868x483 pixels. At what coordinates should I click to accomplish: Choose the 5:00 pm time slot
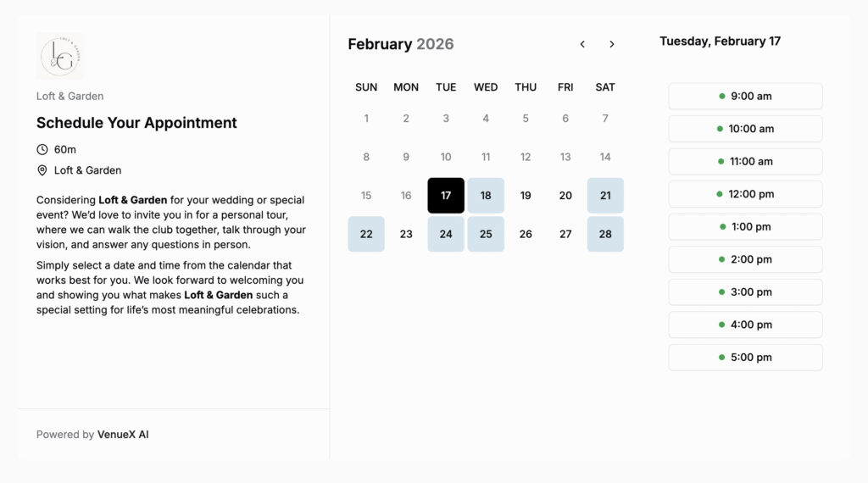pos(745,358)
